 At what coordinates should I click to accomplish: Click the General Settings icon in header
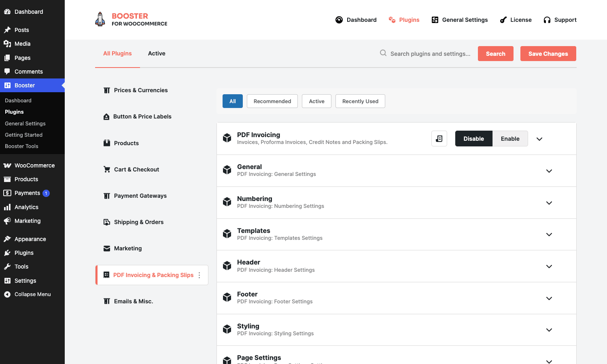[435, 20]
